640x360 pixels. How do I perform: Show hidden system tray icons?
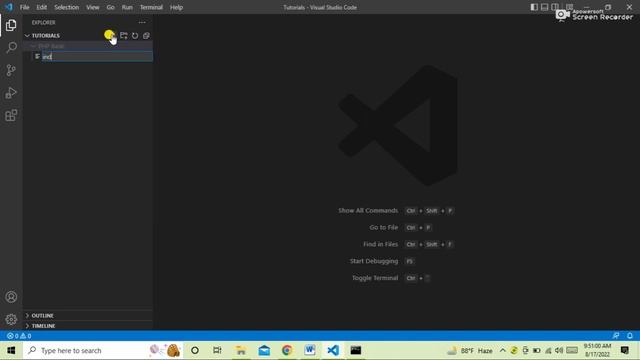503,351
